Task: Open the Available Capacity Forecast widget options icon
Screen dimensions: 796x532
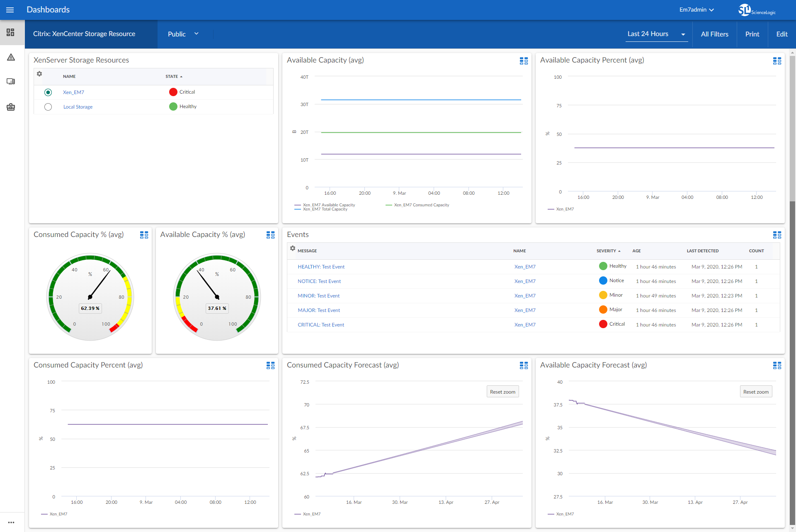Action: pyautogui.click(x=777, y=365)
